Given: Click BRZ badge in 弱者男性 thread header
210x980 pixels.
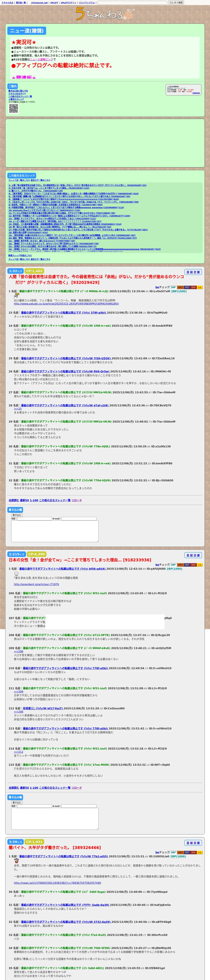Looking at the screenshot, I should coord(181,287).
